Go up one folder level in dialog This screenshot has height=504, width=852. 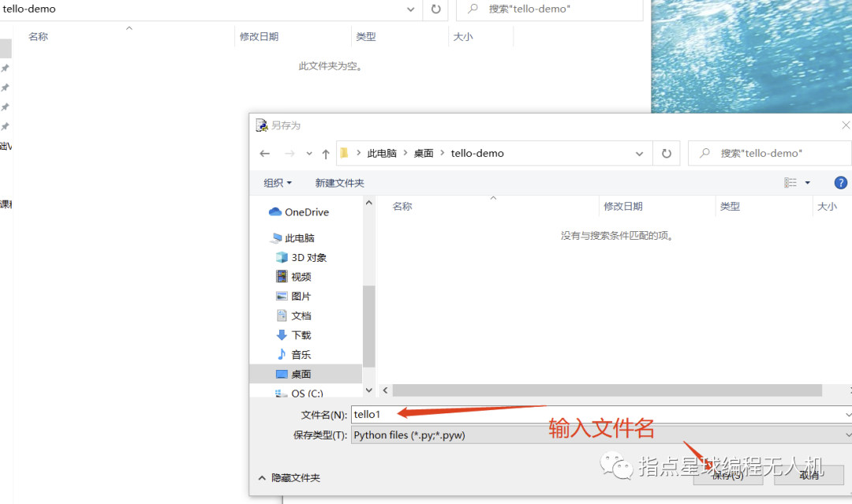tap(326, 154)
